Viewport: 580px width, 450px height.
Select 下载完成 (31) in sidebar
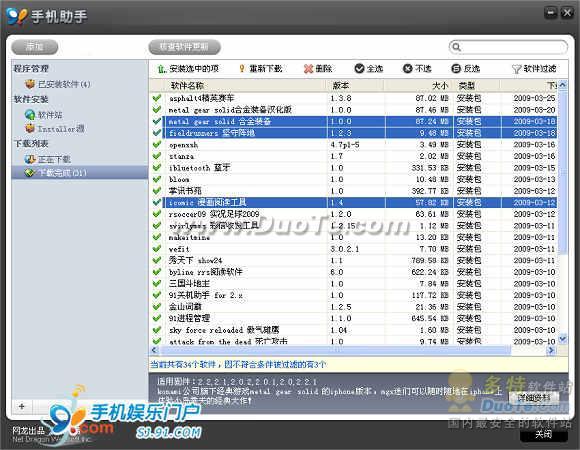pos(80,173)
